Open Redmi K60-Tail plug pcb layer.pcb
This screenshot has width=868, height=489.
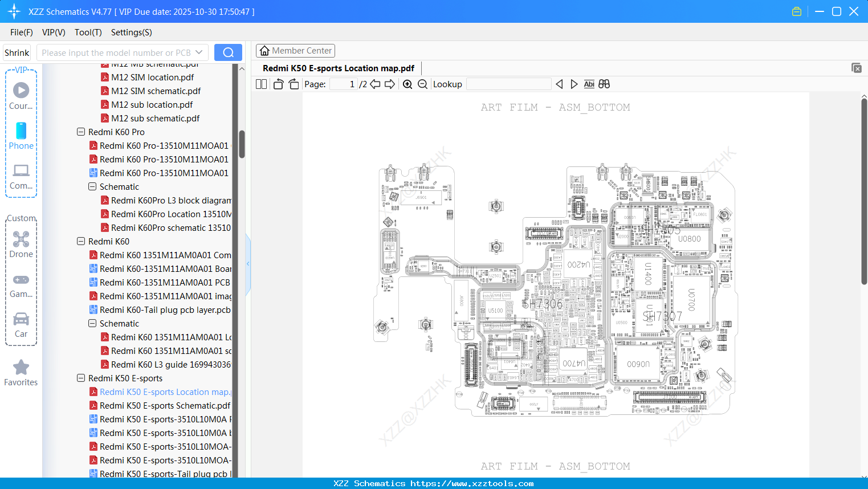click(x=160, y=309)
